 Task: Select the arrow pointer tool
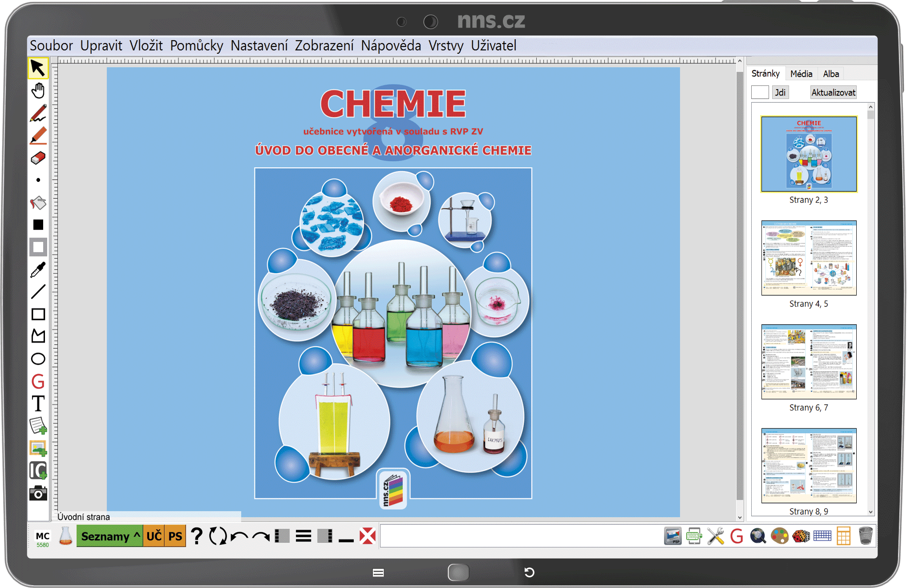38,68
